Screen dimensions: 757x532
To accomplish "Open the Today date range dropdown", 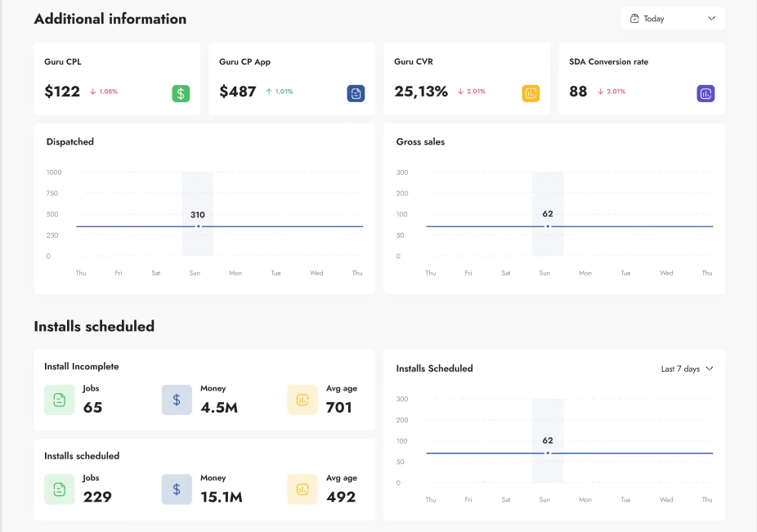I will (x=673, y=19).
